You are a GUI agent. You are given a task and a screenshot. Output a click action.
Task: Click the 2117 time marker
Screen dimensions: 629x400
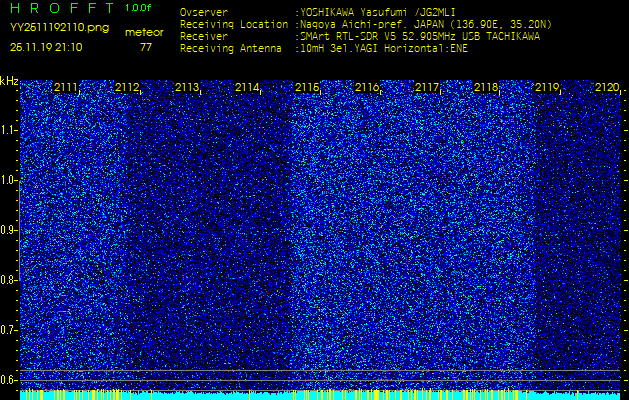(x=427, y=87)
